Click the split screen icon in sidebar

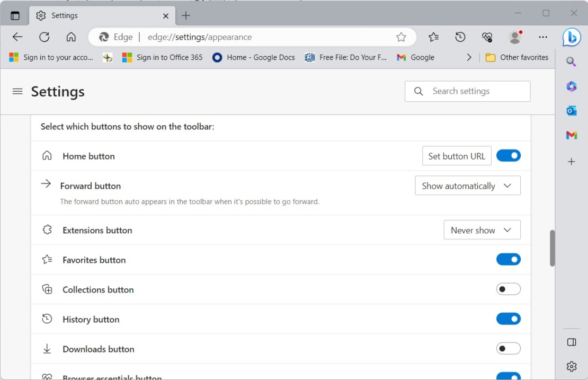click(x=572, y=342)
